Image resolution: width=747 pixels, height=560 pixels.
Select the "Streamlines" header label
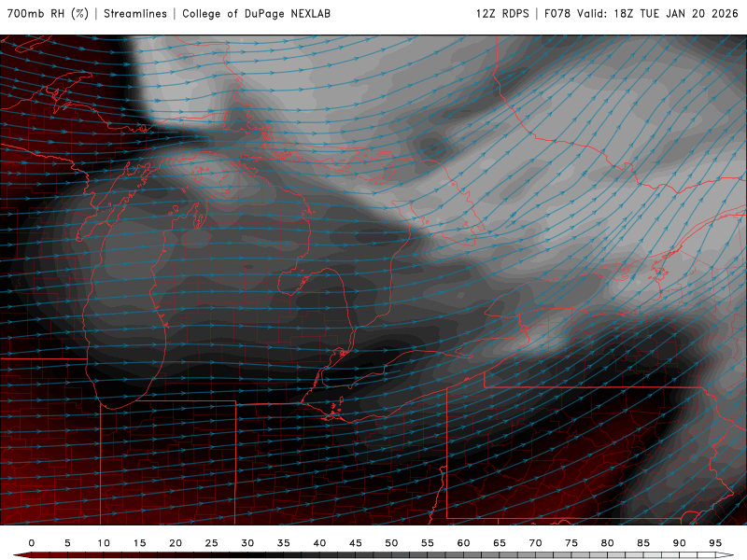(135, 13)
